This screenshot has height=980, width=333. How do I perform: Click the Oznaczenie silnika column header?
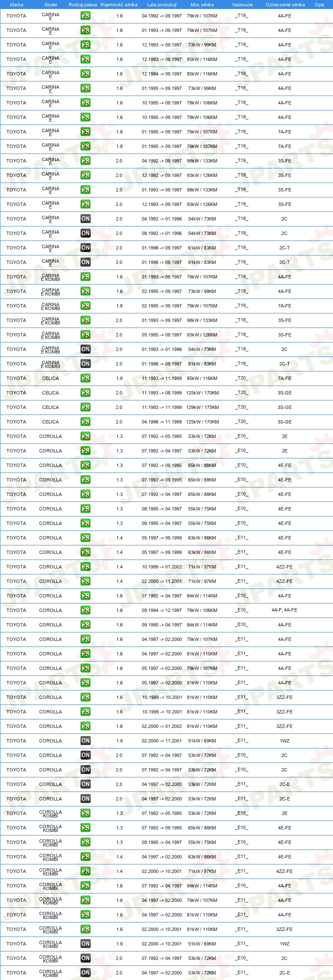[285, 5]
